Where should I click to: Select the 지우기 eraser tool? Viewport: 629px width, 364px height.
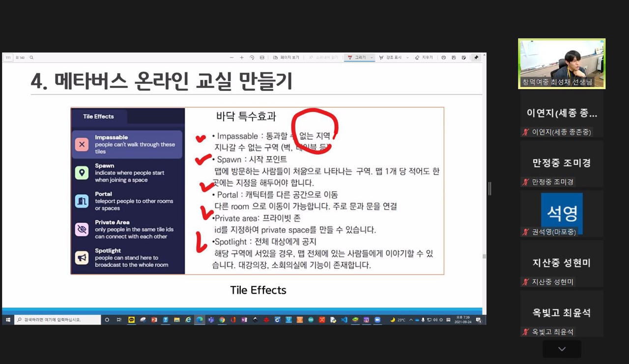click(424, 57)
